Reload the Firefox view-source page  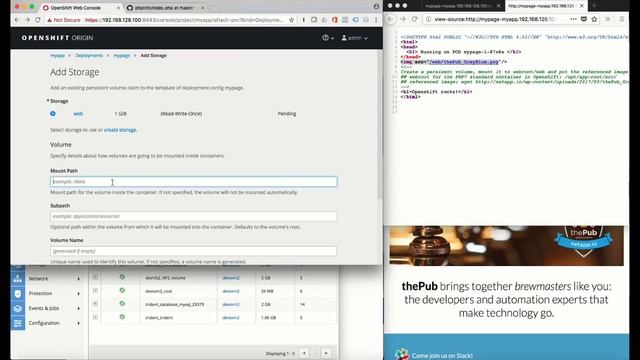(x=414, y=19)
